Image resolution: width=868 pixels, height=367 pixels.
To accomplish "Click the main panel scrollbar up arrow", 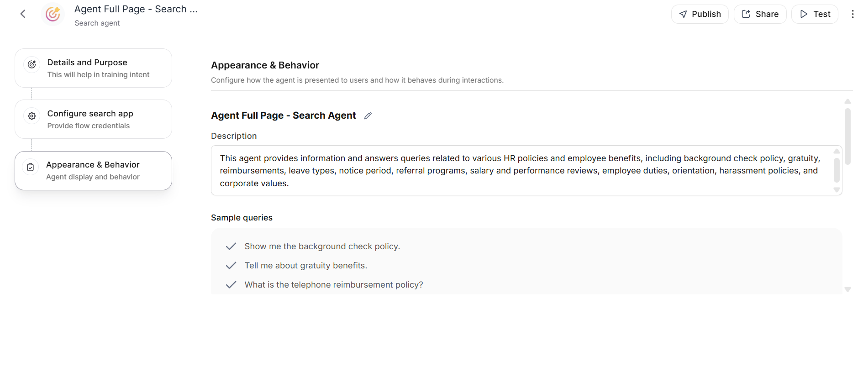I will coord(847,101).
